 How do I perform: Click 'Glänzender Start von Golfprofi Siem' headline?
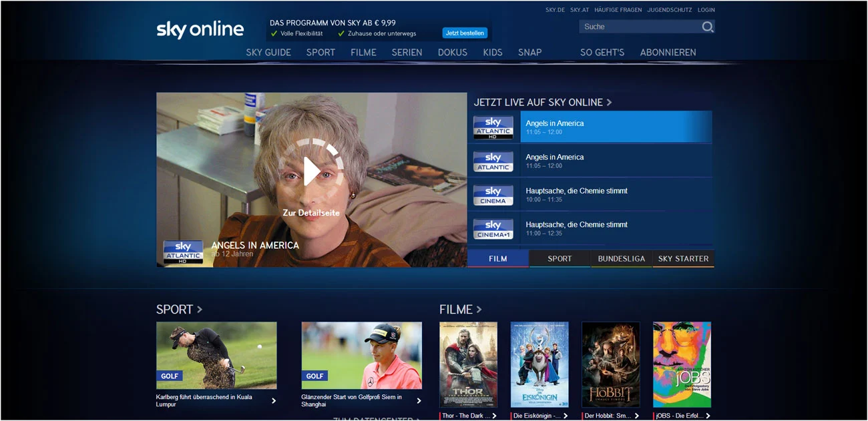coord(351,401)
